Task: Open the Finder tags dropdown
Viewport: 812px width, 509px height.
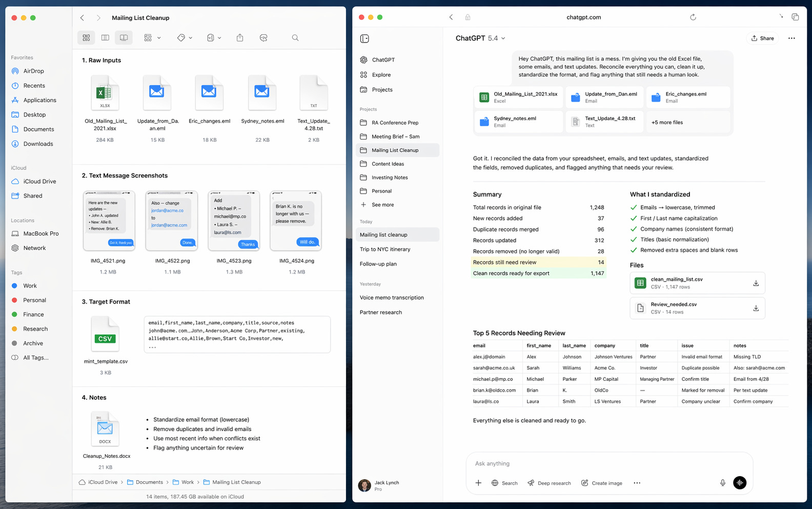Action: tap(185, 38)
